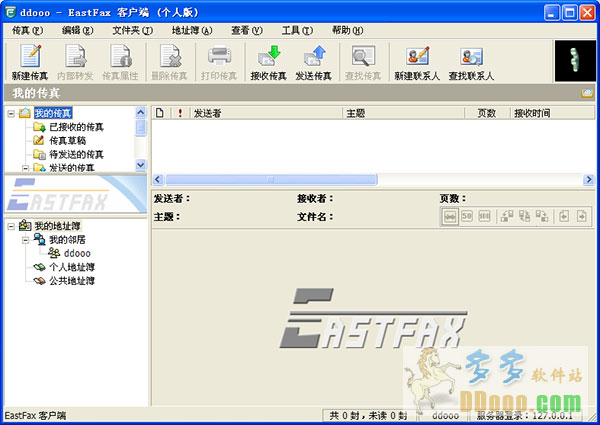
Task: Select the 我的传真 root folder in the tree
Action: point(53,113)
